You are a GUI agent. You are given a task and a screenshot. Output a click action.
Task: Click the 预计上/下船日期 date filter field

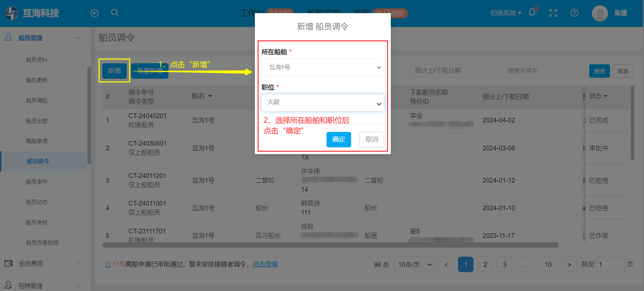pyautogui.click(x=454, y=71)
